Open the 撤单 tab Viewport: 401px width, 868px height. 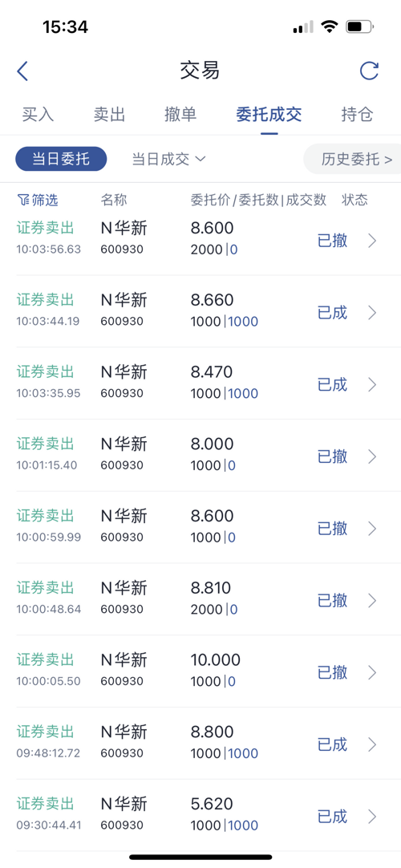point(180,115)
